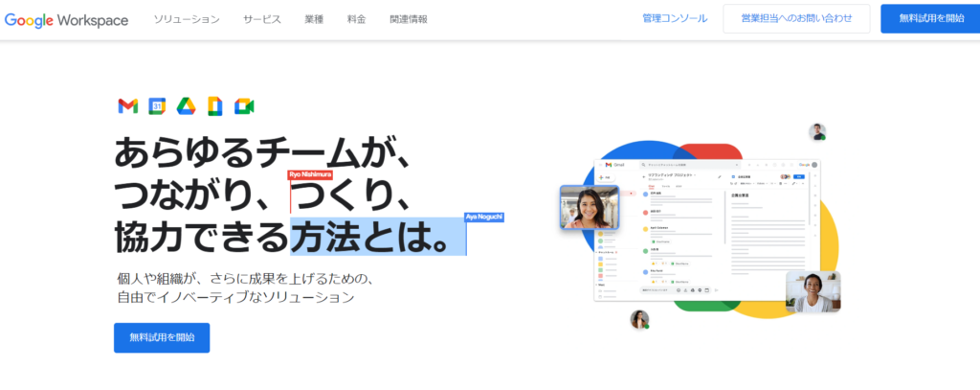980x390 pixels.
Task: Click the Google Docs icon
Action: (215, 106)
